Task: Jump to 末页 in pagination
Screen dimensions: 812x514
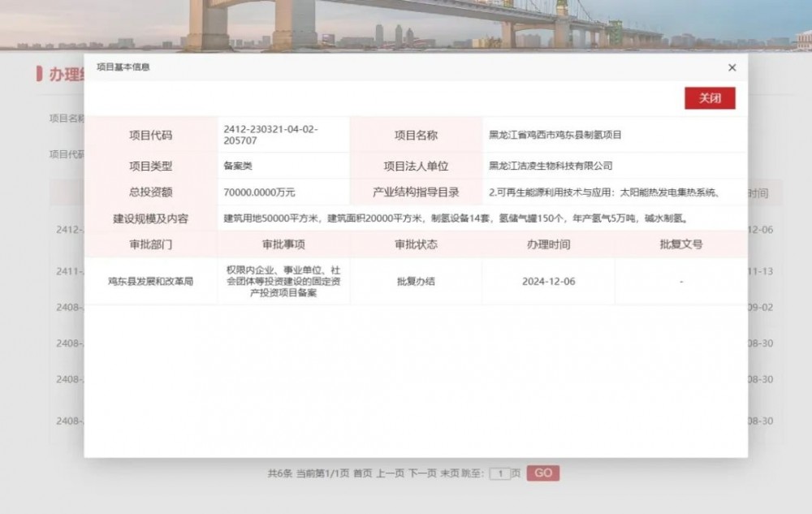Action: pyautogui.click(x=449, y=473)
